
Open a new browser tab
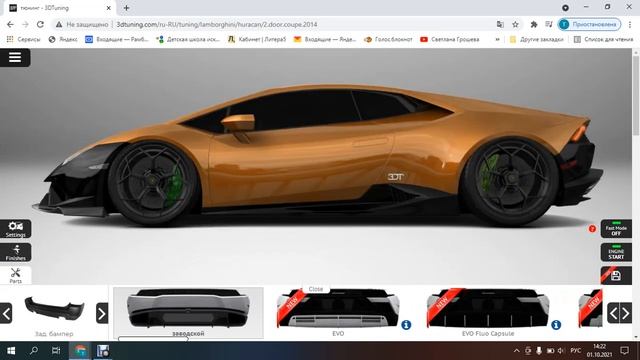click(127, 8)
